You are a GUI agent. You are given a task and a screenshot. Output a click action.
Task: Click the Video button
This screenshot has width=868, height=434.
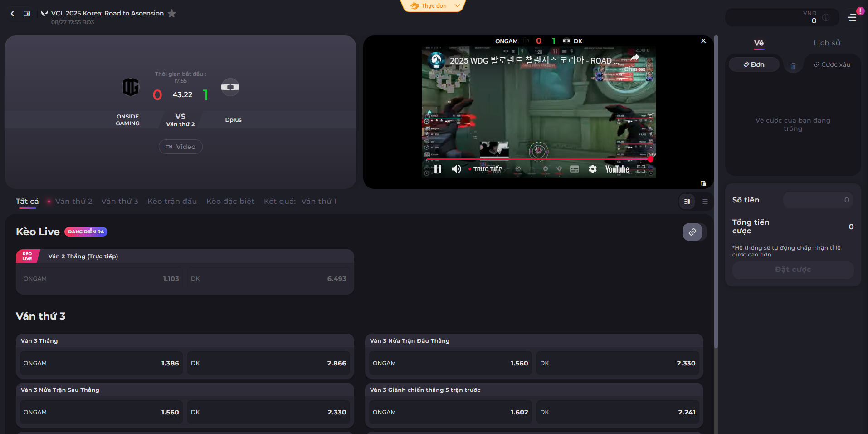[x=180, y=147]
